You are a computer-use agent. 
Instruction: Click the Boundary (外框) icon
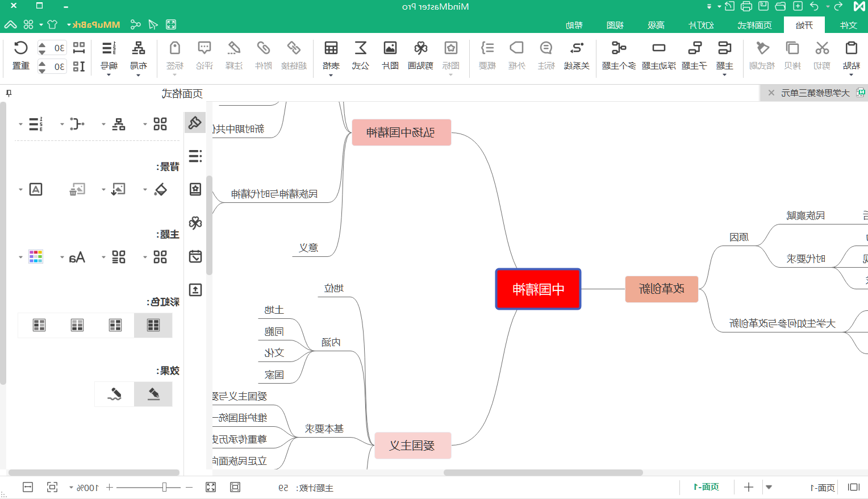pyautogui.click(x=516, y=48)
